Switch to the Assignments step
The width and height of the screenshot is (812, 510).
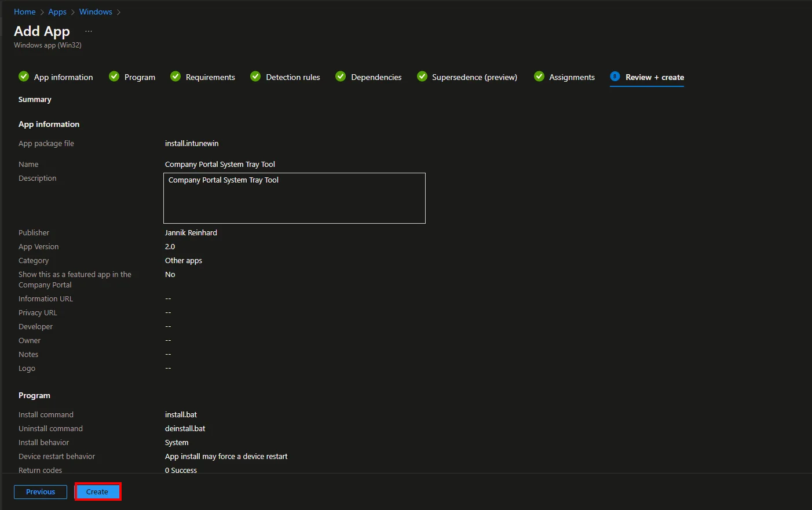coord(564,77)
